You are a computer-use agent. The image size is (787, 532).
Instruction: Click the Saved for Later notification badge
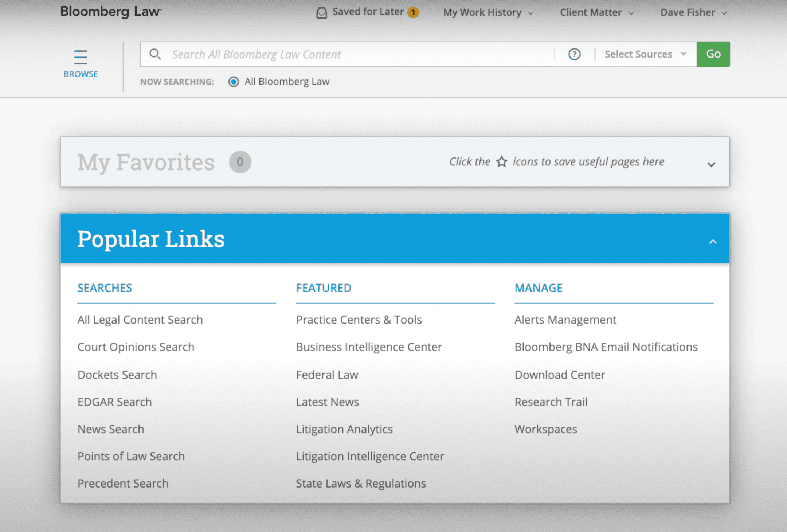tap(413, 12)
